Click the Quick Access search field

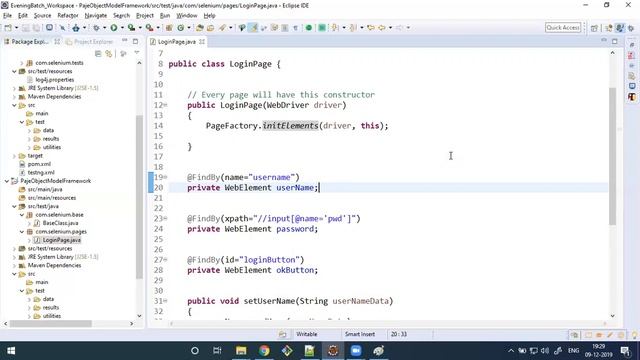click(563, 27)
